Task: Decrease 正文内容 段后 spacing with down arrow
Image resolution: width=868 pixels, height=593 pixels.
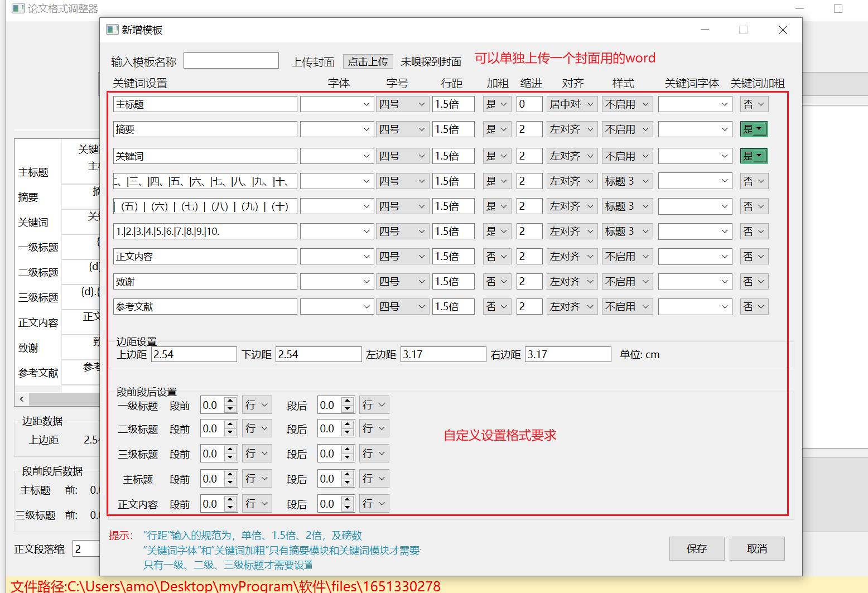Action: [347, 508]
